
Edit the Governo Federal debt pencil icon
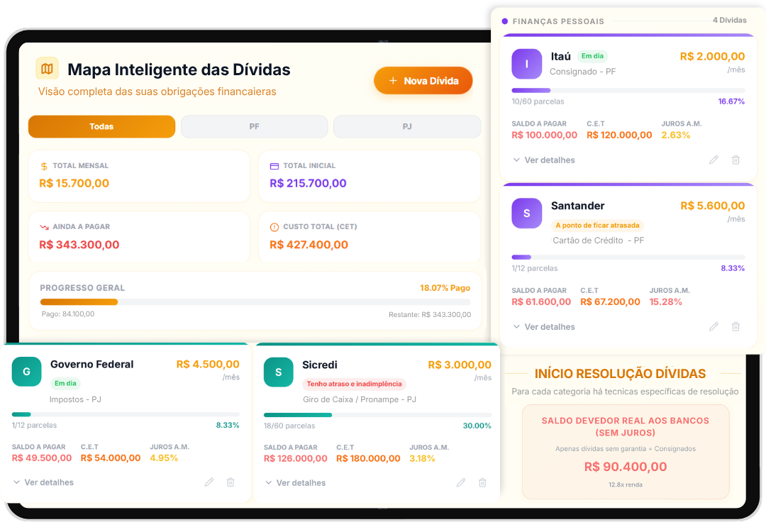[209, 482]
